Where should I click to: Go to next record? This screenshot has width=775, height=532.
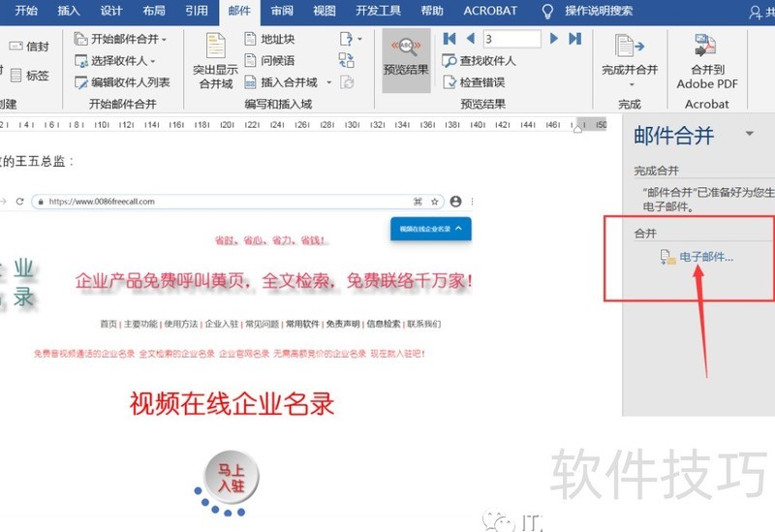click(x=554, y=39)
